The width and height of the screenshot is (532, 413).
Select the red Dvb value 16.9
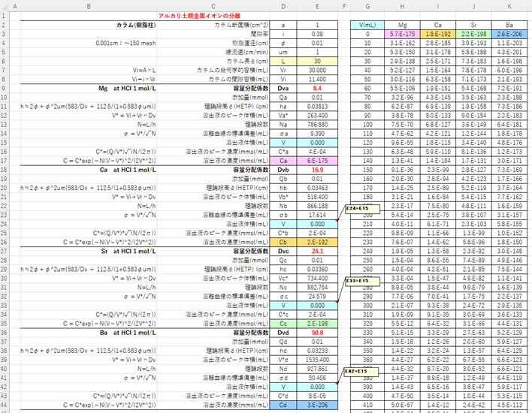point(317,170)
